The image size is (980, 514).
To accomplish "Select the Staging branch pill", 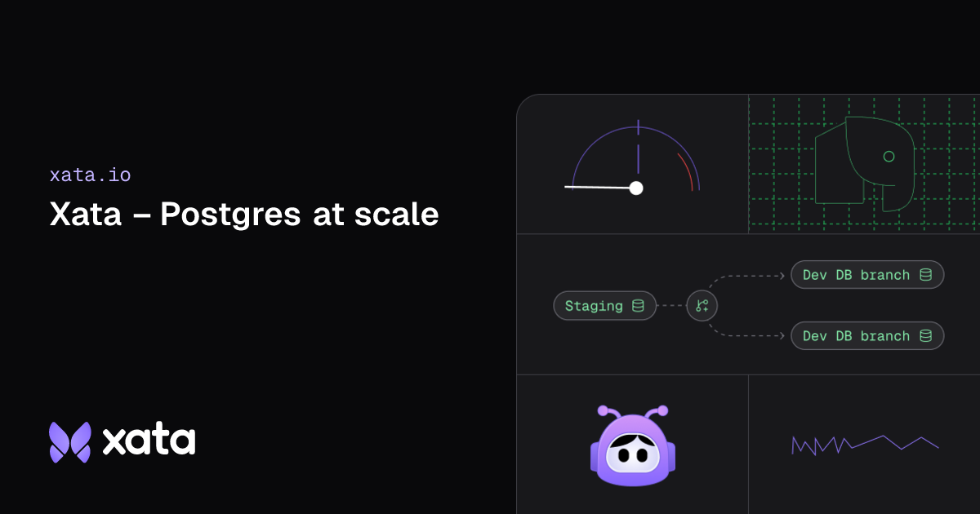I will coord(604,306).
